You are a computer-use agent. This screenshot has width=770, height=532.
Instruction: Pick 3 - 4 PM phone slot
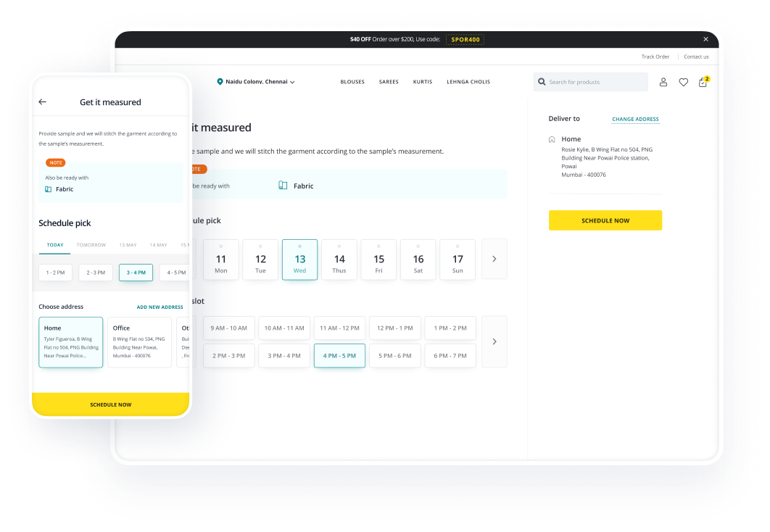pos(136,273)
